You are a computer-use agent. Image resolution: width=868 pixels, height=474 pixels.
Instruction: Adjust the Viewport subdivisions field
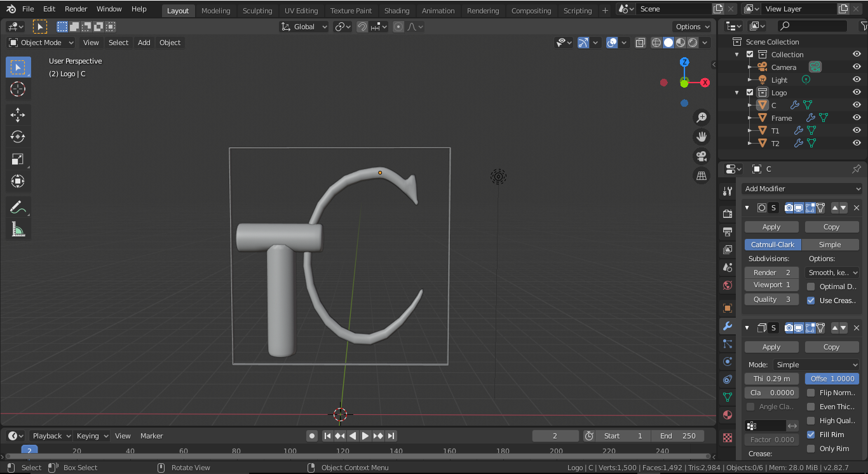[x=771, y=285]
